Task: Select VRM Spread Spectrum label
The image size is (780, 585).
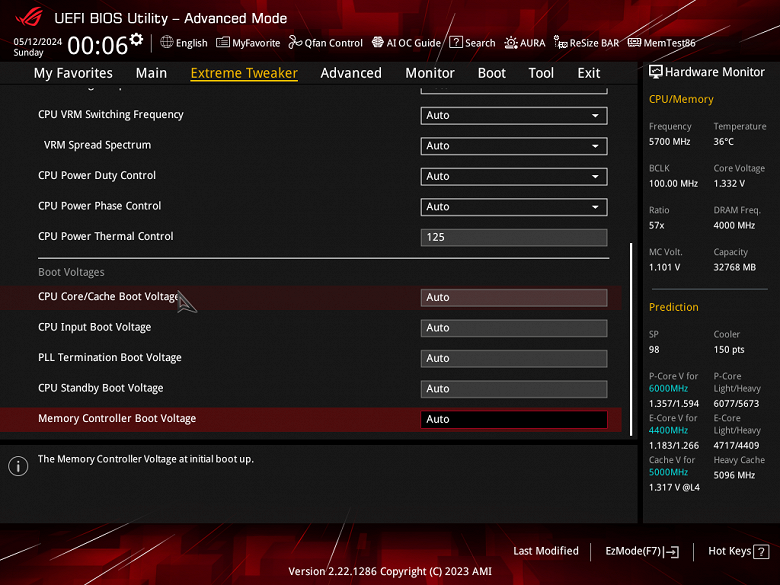Action: (97, 145)
